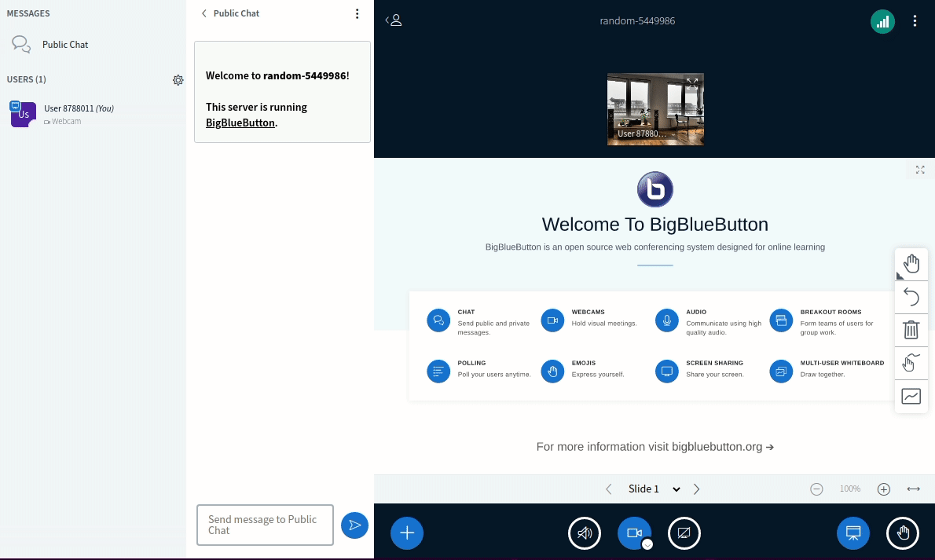
Task: Raise your hand
Action: [x=902, y=533]
